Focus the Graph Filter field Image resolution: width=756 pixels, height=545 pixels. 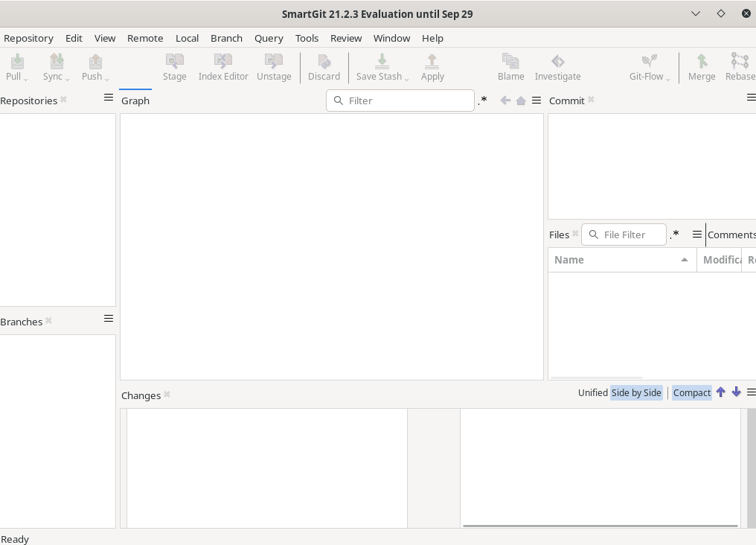point(400,101)
